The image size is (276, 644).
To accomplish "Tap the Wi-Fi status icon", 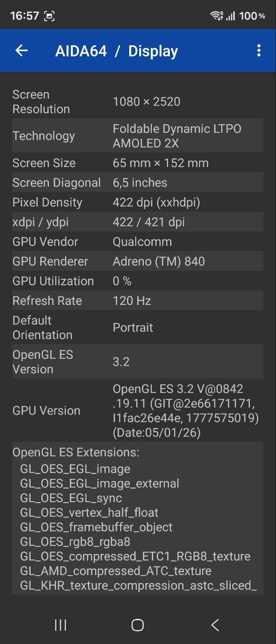I will (x=217, y=16).
